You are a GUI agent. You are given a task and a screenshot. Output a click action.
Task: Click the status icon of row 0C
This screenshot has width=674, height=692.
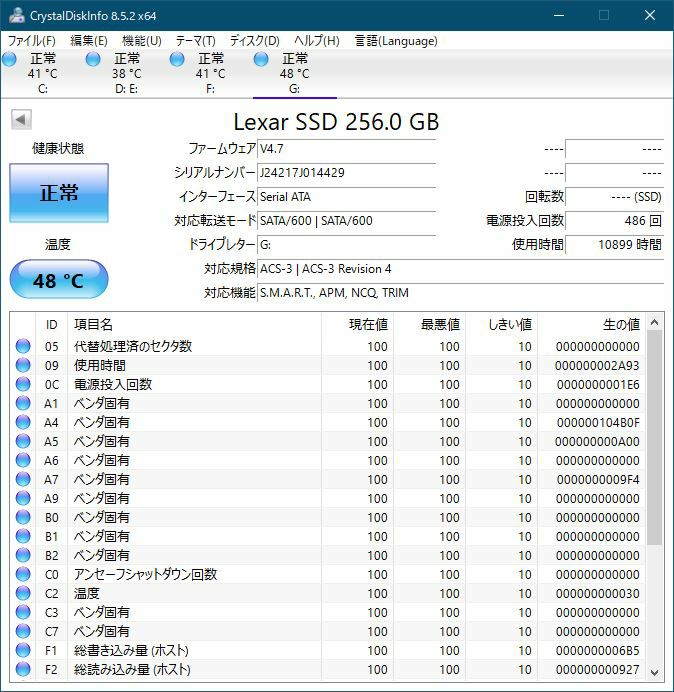pos(23,384)
